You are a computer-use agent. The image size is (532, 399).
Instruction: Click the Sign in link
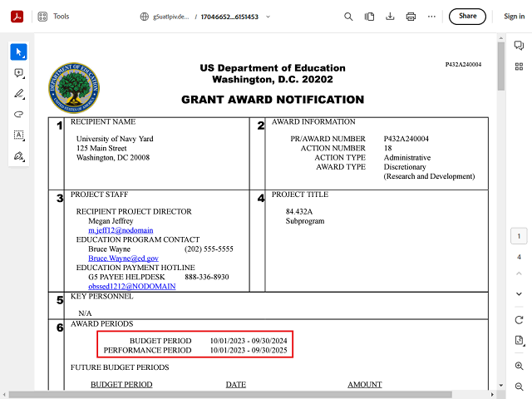pyautogui.click(x=514, y=17)
